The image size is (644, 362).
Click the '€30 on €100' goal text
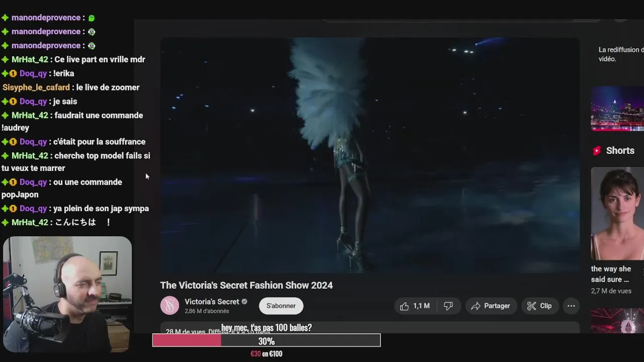(x=266, y=354)
